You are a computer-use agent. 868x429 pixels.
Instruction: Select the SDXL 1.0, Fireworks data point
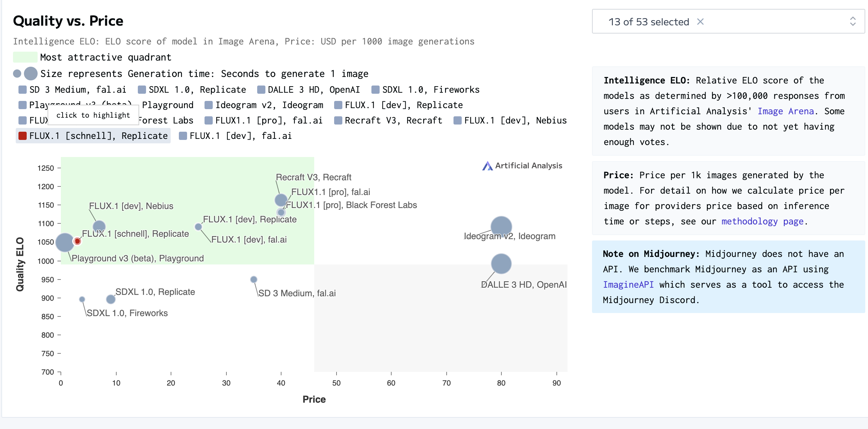point(82,299)
